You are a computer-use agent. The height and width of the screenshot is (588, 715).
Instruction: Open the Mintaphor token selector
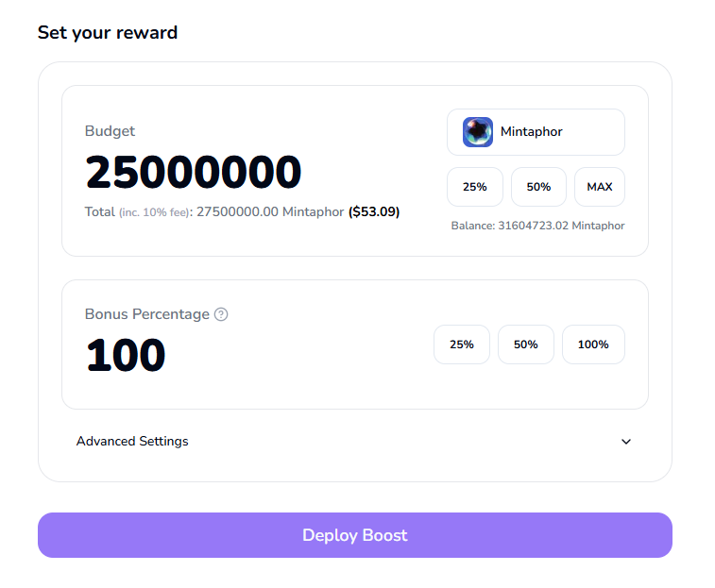536,132
